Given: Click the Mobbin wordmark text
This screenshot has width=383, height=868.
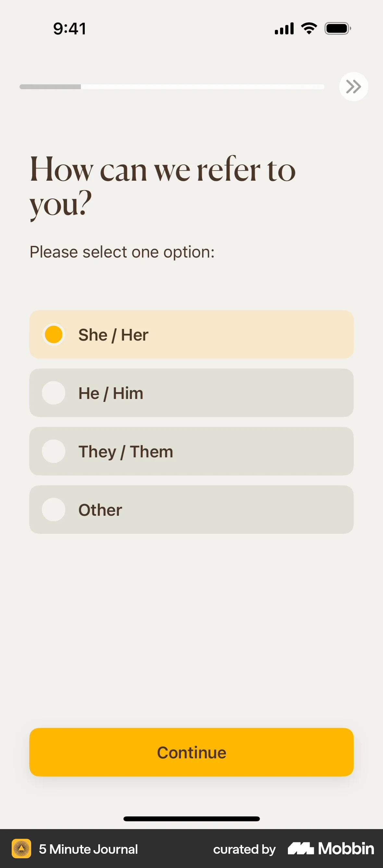Looking at the screenshot, I should tap(346, 849).
